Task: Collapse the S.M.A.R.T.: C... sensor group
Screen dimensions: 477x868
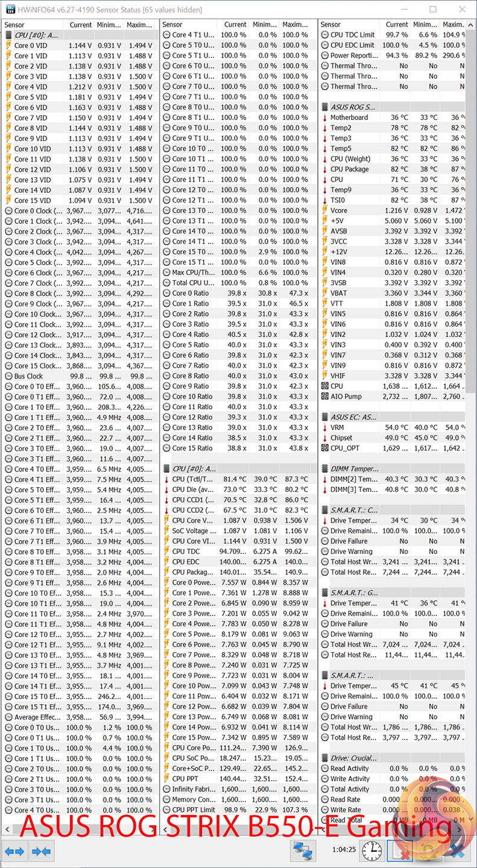Action: coord(324,511)
